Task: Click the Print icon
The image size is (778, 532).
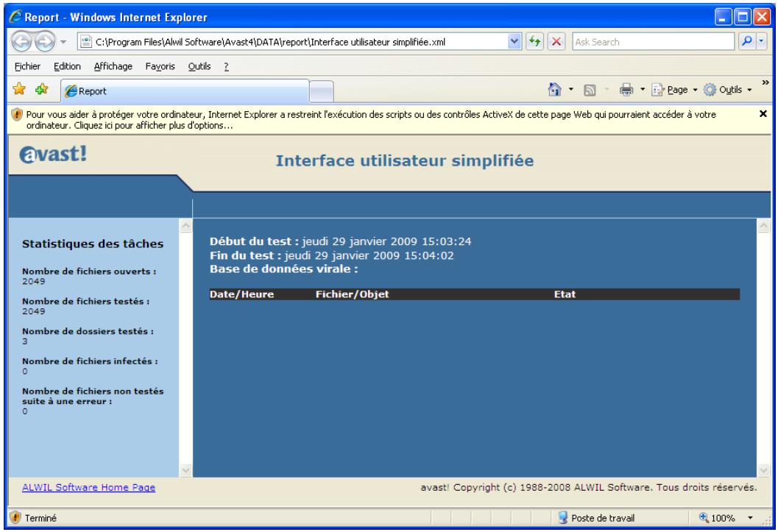Action: [x=626, y=90]
